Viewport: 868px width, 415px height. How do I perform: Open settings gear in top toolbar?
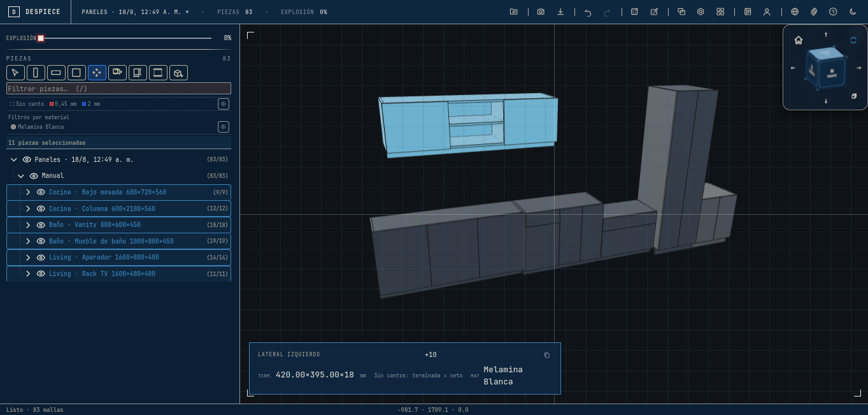click(814, 11)
